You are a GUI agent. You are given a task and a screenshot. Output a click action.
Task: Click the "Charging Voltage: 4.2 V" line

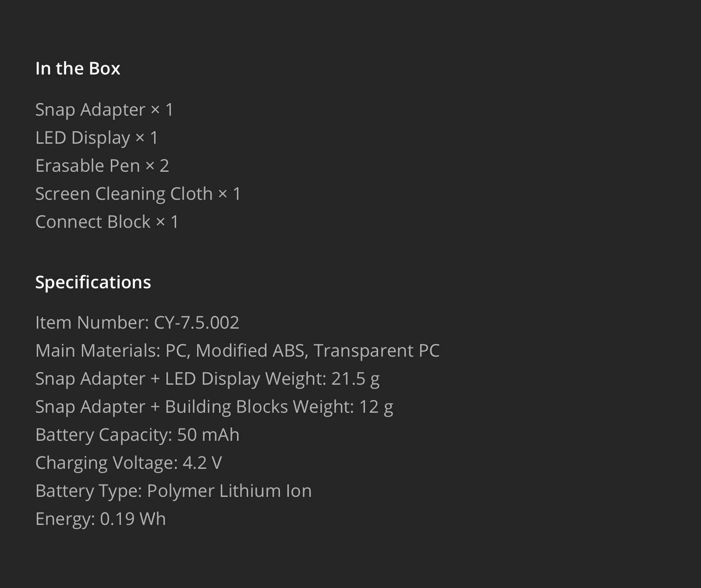[128, 463]
